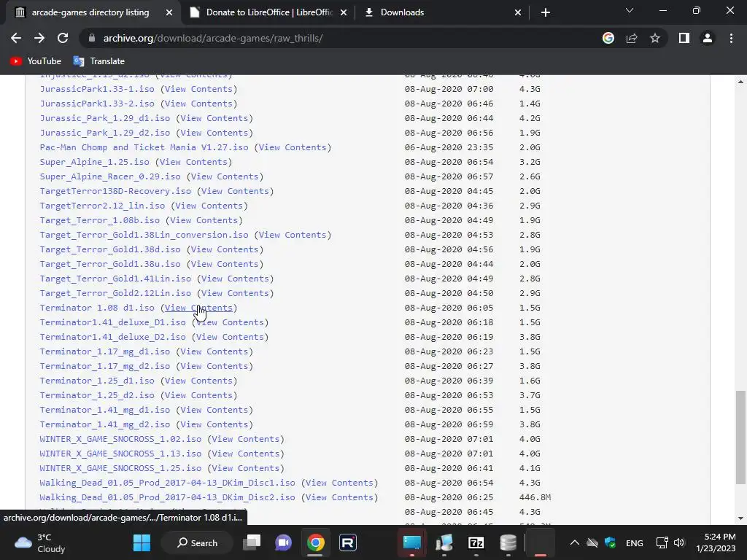Select the 446.8M size value
The height and width of the screenshot is (560, 747).
[535, 497]
